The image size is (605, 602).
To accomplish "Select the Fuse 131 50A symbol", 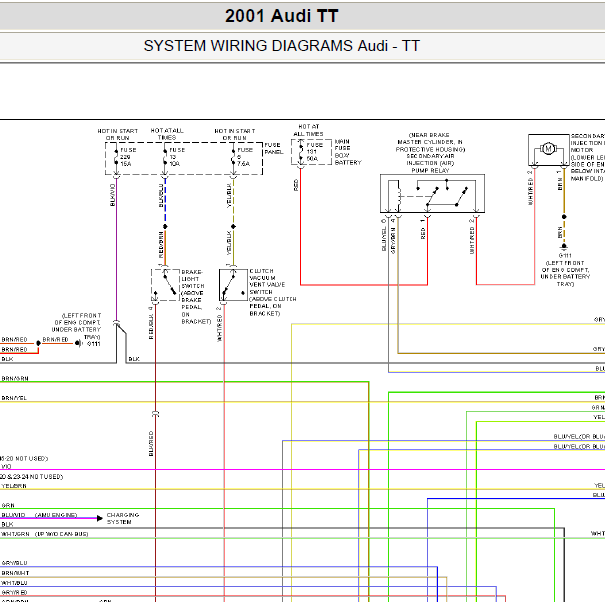I will point(301,152).
